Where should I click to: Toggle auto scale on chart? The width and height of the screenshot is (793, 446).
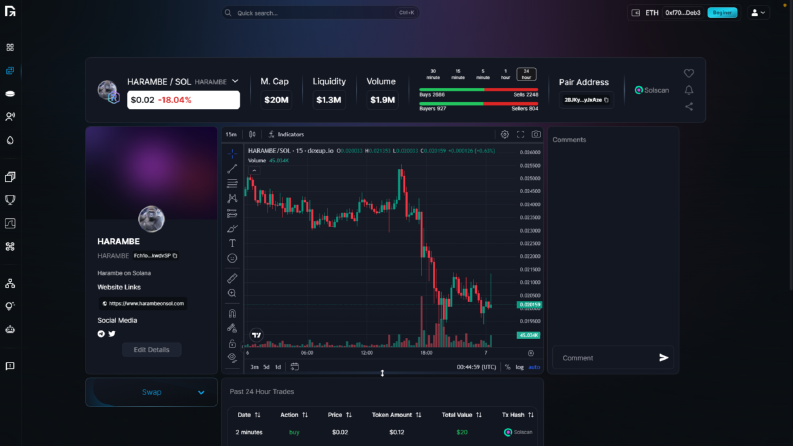[534, 367]
